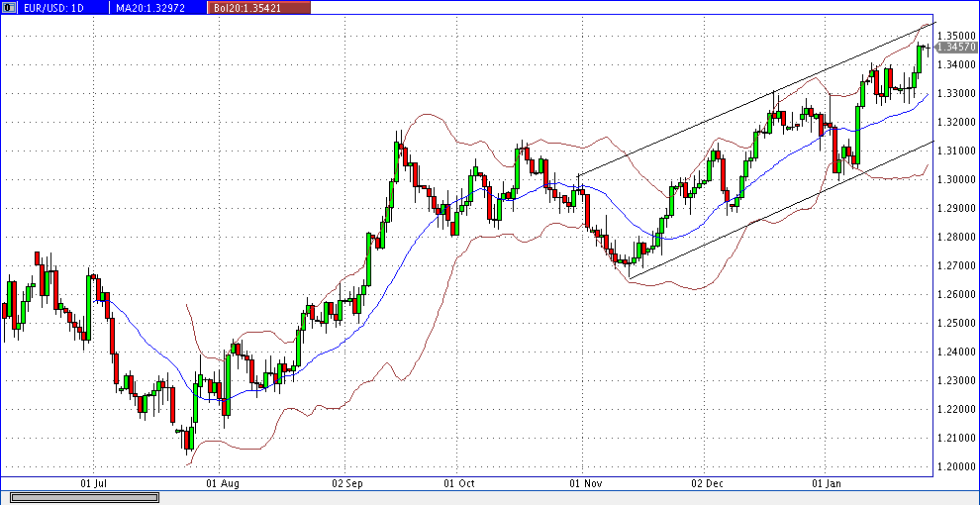The width and height of the screenshot is (980, 505).
Task: Click the 1.22000 price axis label
Action: tap(955, 409)
